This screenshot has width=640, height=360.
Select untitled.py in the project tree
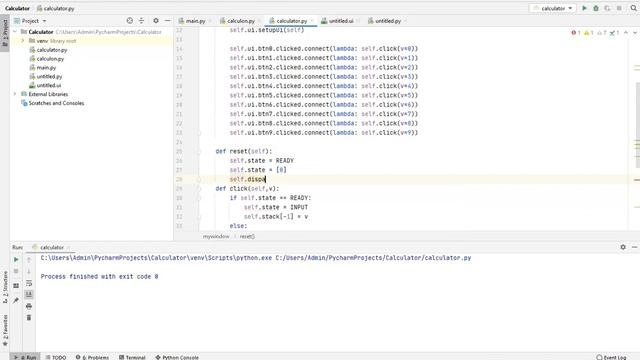coord(49,76)
